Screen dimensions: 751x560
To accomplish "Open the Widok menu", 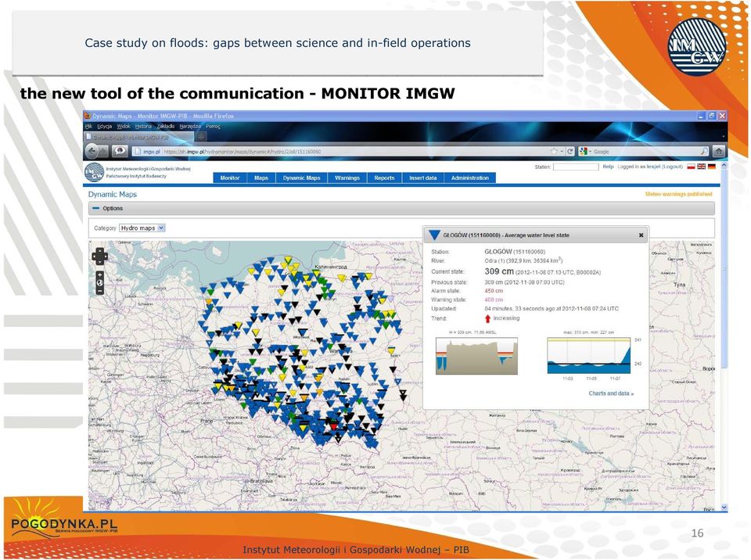I will [x=124, y=127].
